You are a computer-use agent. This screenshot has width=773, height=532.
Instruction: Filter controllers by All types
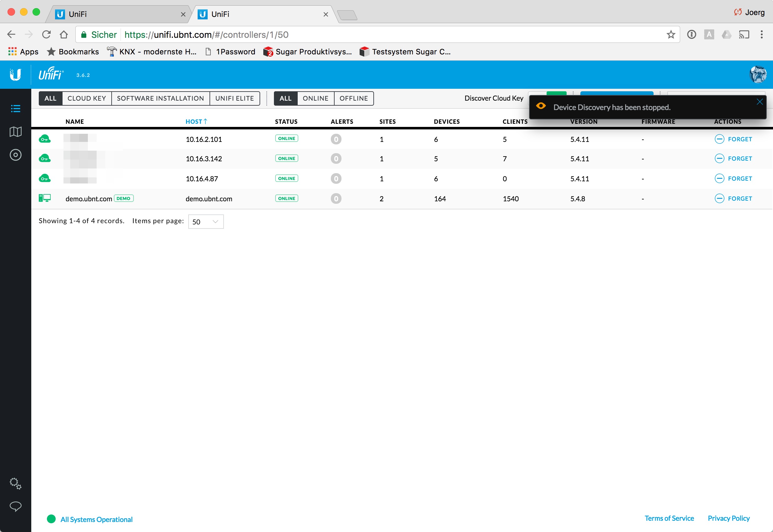[x=50, y=98]
